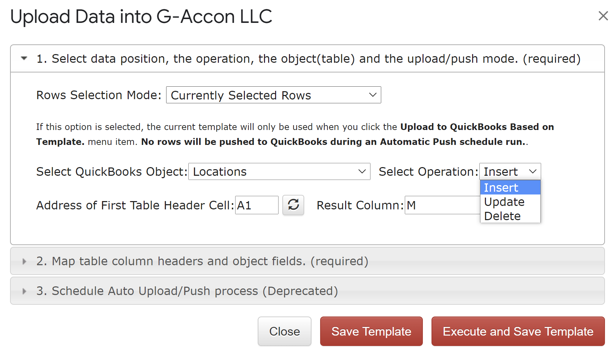Image resolution: width=615 pixels, height=364 pixels.
Task: Click the first table header cell field containing A1
Action: [256, 205]
